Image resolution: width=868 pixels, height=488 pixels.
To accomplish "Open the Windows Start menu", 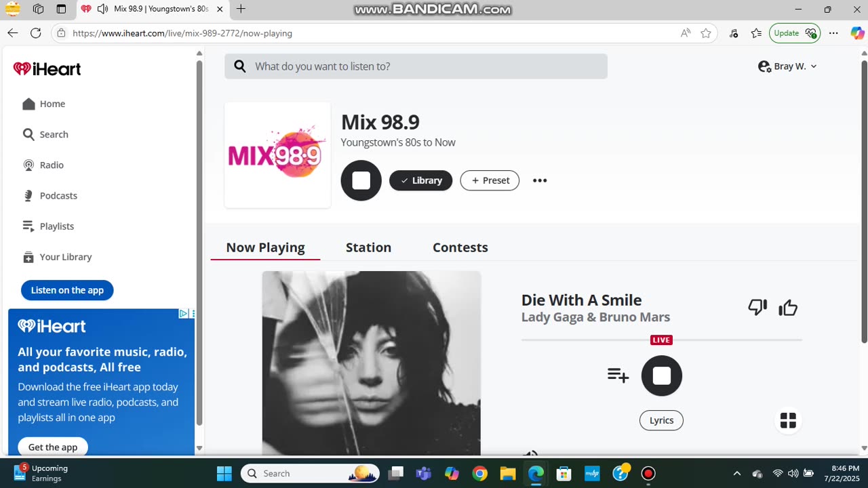I will (x=224, y=473).
